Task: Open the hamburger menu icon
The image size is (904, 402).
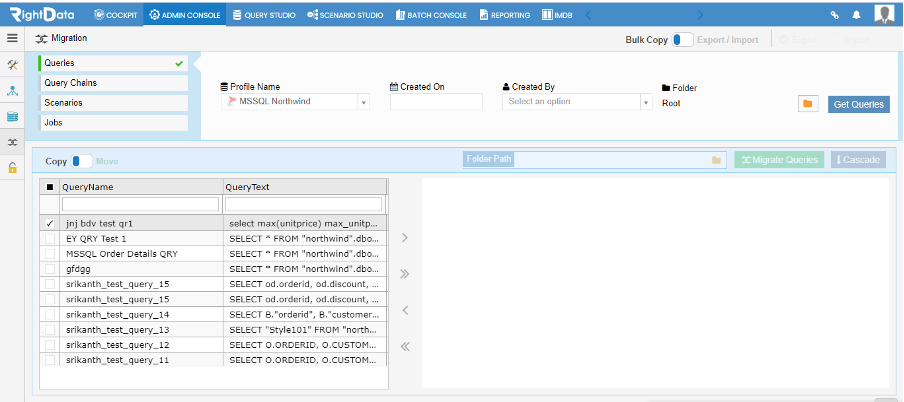Action: point(12,38)
